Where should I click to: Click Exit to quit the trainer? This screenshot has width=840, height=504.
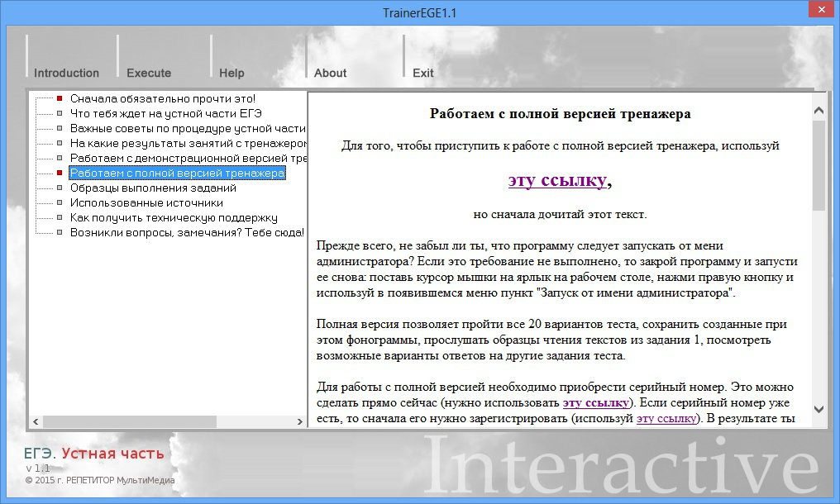[422, 73]
